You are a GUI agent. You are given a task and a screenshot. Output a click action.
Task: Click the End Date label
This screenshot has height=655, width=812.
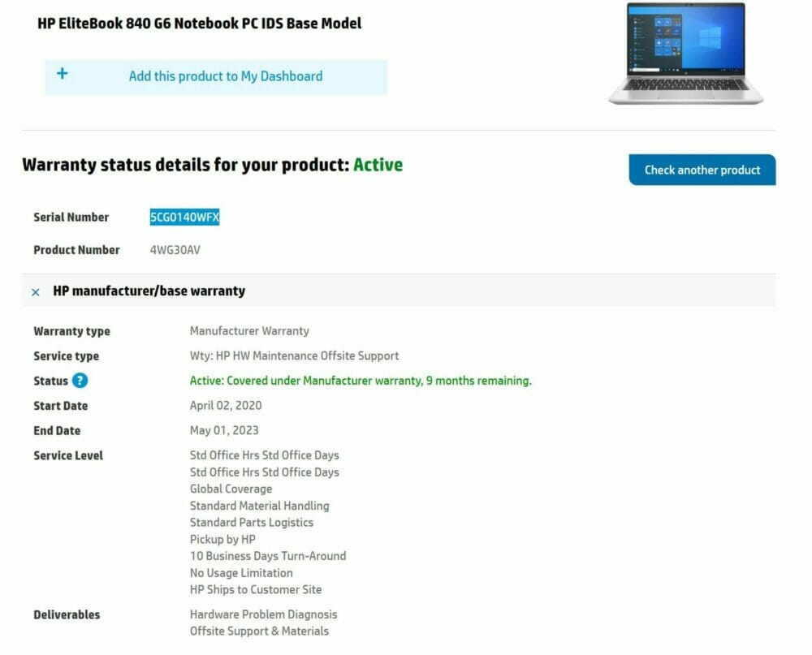tap(57, 431)
